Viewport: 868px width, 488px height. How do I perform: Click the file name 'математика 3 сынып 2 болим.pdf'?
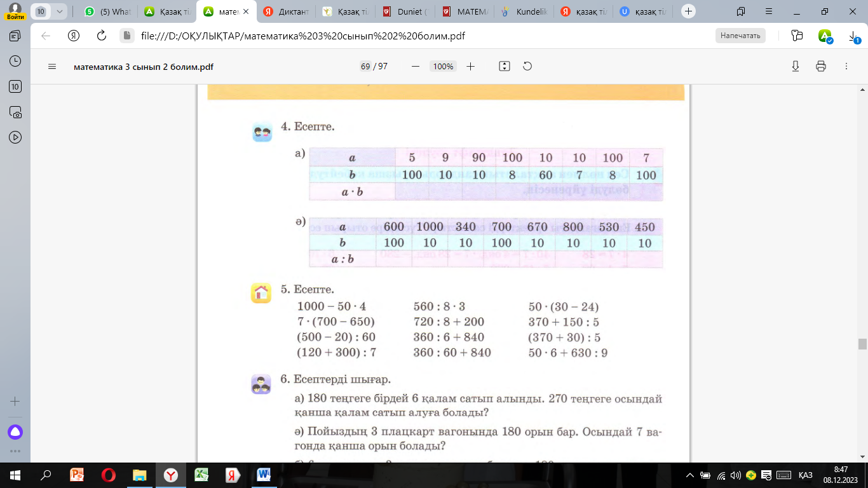(x=144, y=66)
